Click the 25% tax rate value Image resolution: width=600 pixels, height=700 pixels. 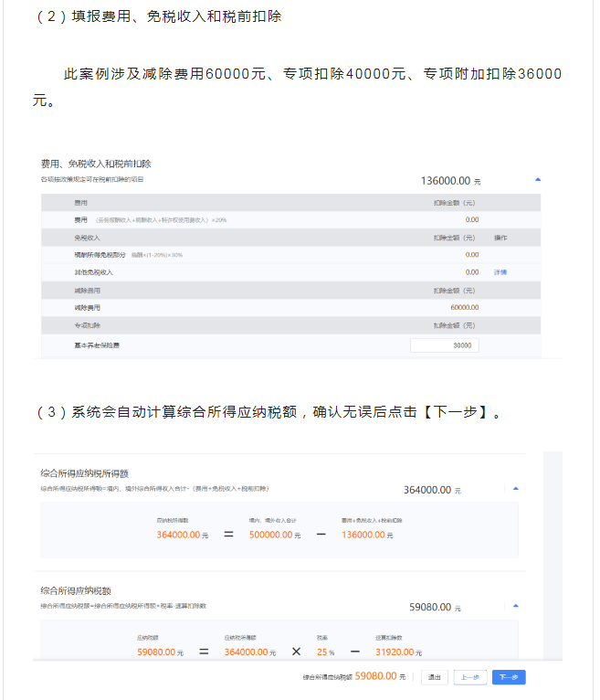pos(321,652)
